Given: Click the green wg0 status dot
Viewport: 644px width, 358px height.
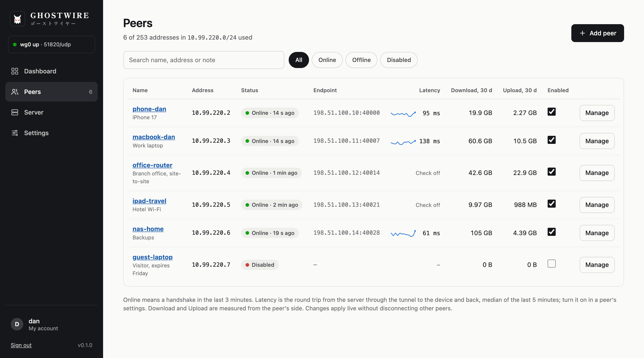Looking at the screenshot, I should [15, 45].
